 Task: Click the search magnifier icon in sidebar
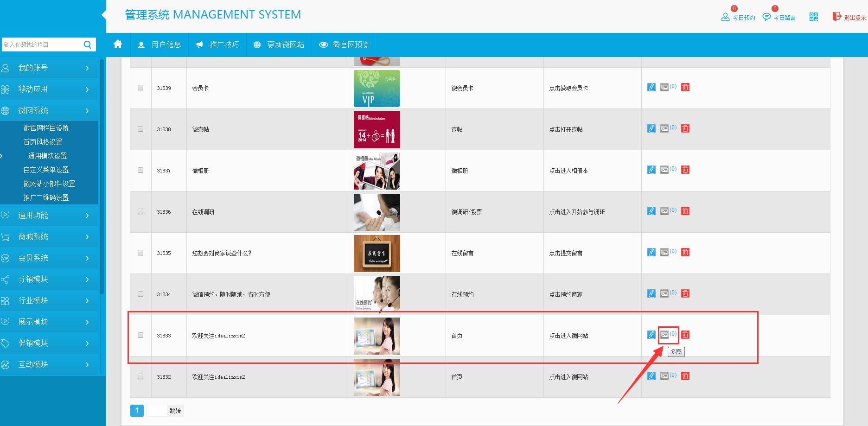tap(87, 45)
